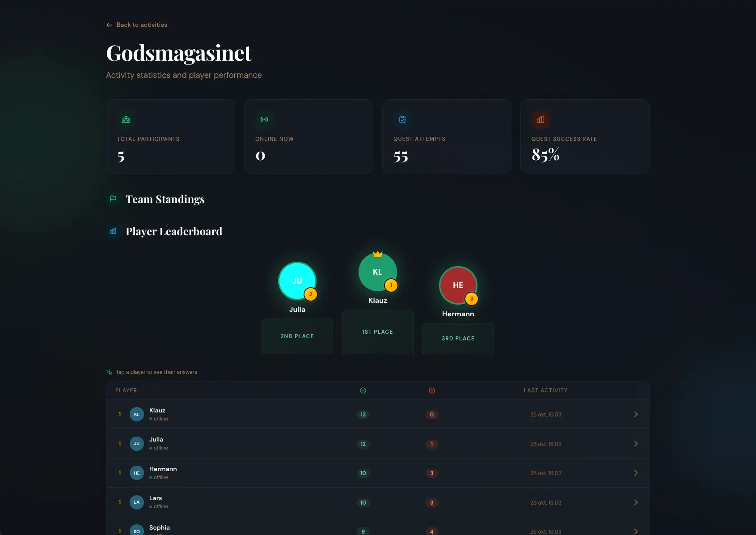Click the Quest Attempts clipboard icon
This screenshot has height=535, width=756.
[402, 119]
